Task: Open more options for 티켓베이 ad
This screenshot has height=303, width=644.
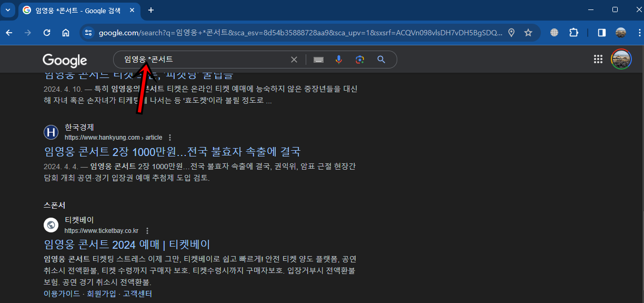Action: point(147,231)
